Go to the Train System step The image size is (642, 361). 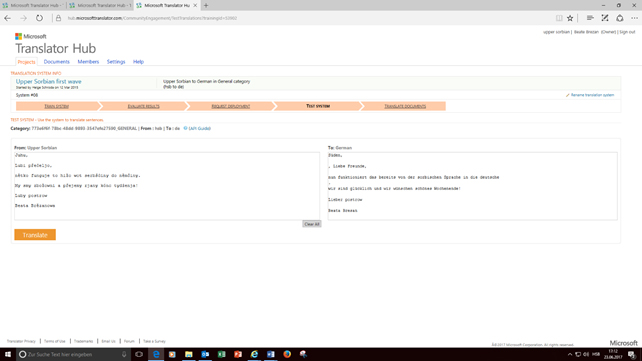pyautogui.click(x=57, y=106)
